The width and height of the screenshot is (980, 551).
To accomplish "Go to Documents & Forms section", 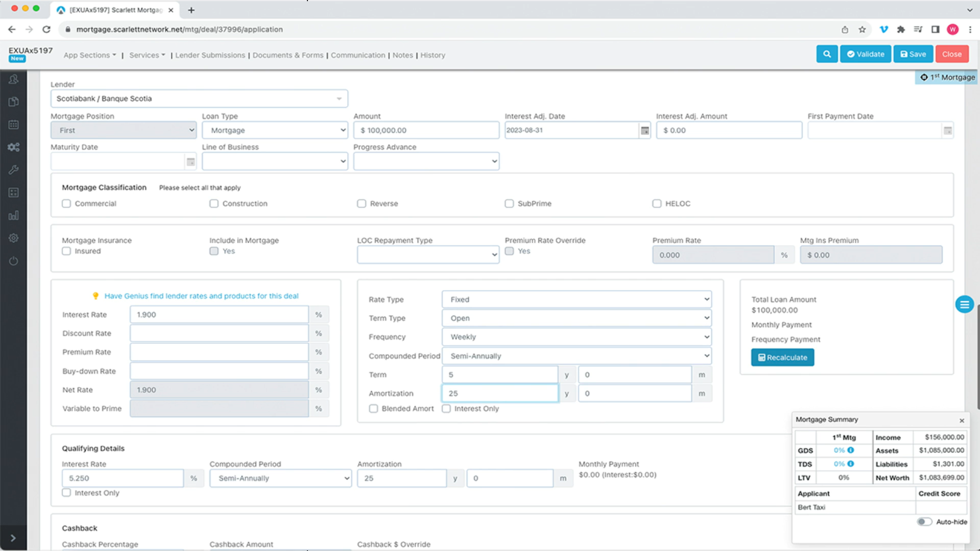I will pyautogui.click(x=288, y=55).
